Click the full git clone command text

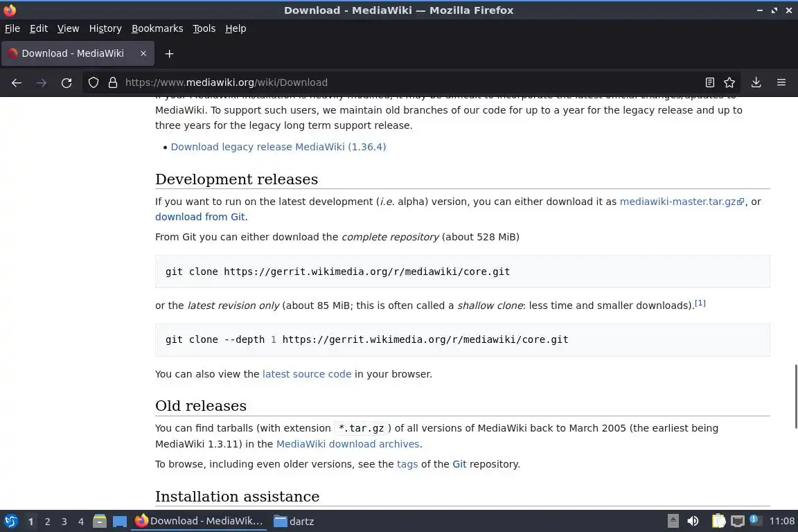[337, 272]
